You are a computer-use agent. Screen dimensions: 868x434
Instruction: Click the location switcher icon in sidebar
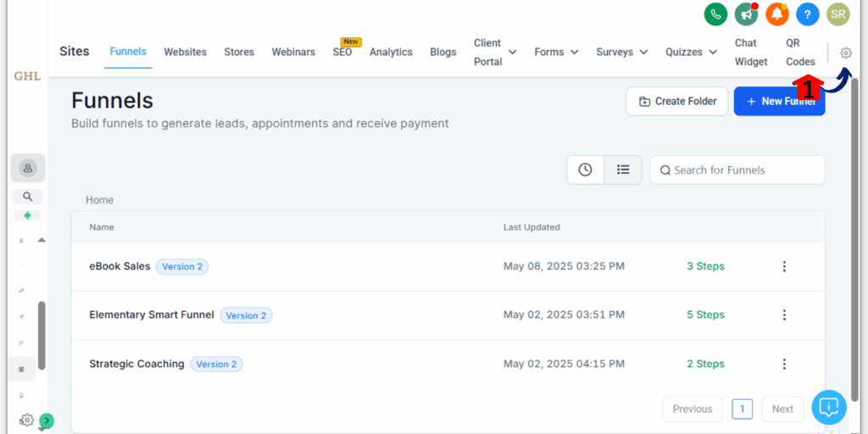click(x=28, y=169)
